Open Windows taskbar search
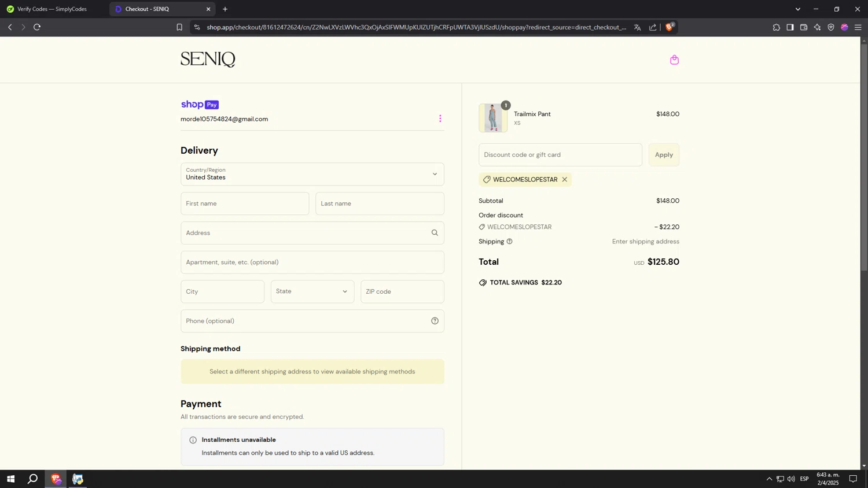The image size is (868, 488). (x=33, y=479)
